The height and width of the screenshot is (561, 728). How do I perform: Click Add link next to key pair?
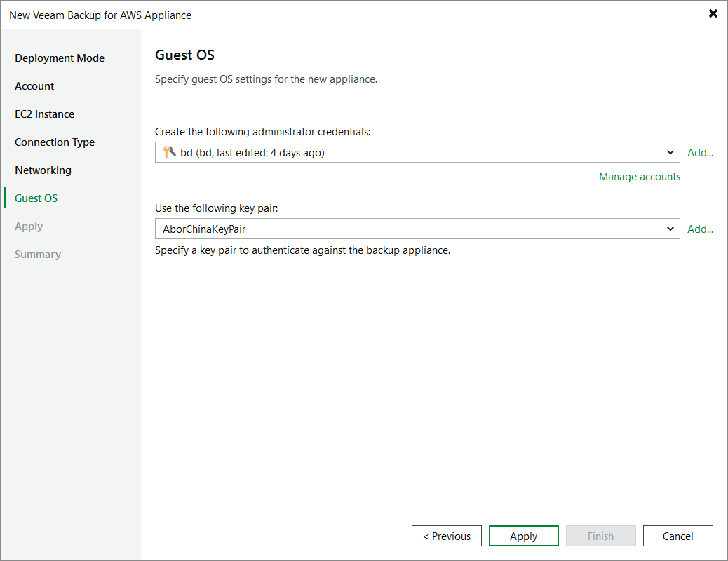pyautogui.click(x=700, y=229)
